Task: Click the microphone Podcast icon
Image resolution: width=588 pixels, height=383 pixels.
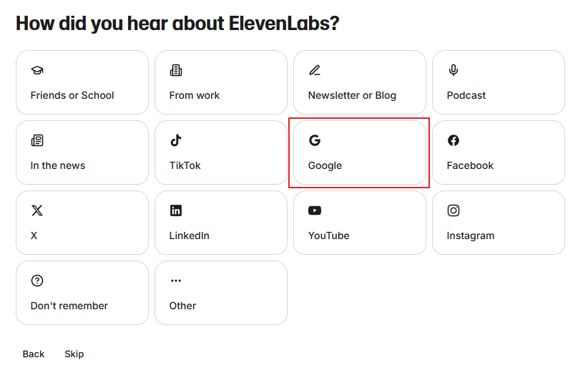Action: [x=454, y=70]
